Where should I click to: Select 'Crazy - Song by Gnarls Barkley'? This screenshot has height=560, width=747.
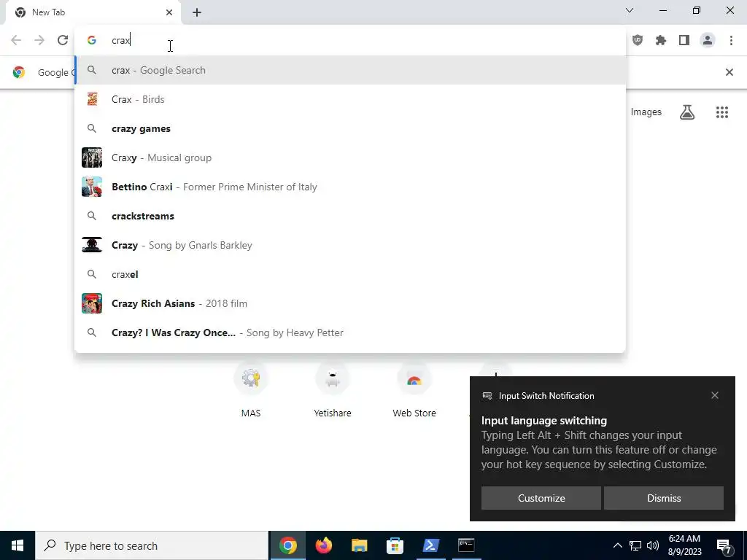click(350, 245)
